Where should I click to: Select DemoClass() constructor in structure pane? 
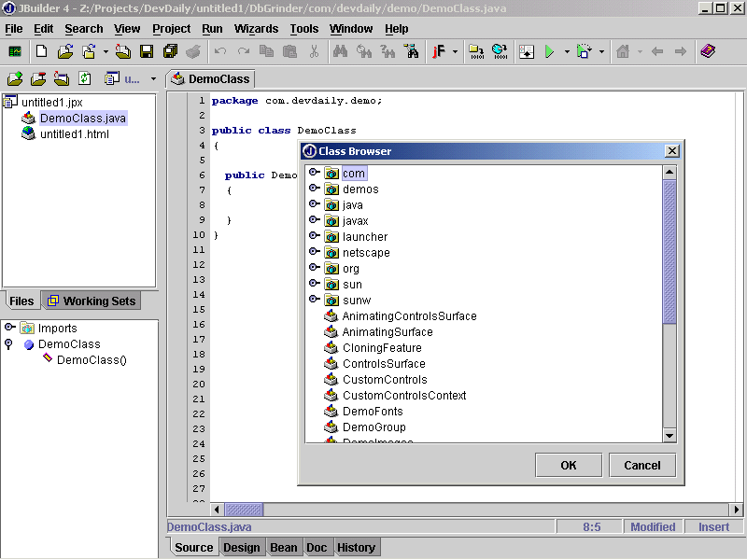pyautogui.click(x=92, y=360)
